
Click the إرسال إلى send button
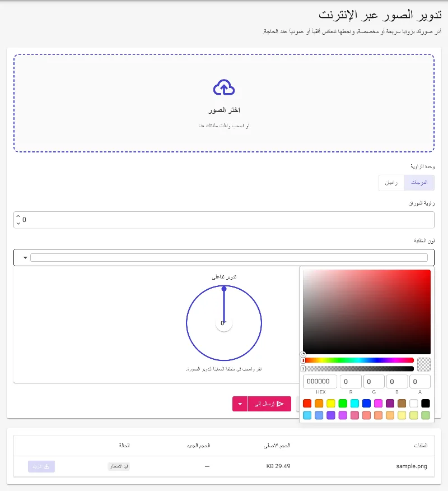(269, 404)
